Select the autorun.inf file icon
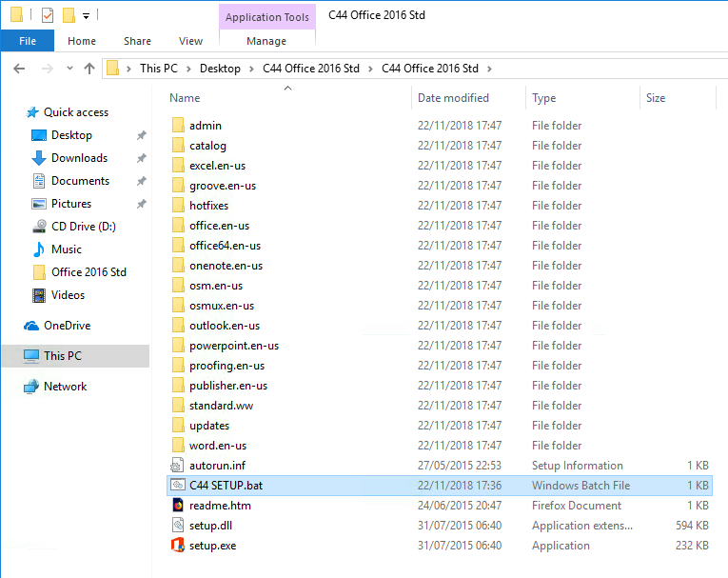This screenshot has width=728, height=578. pos(177,466)
